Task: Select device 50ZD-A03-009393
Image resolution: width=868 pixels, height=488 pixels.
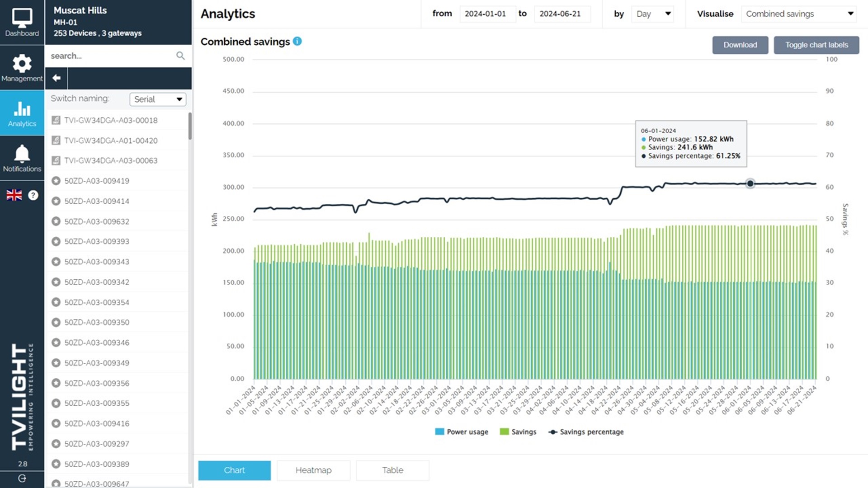Action: tap(117, 241)
